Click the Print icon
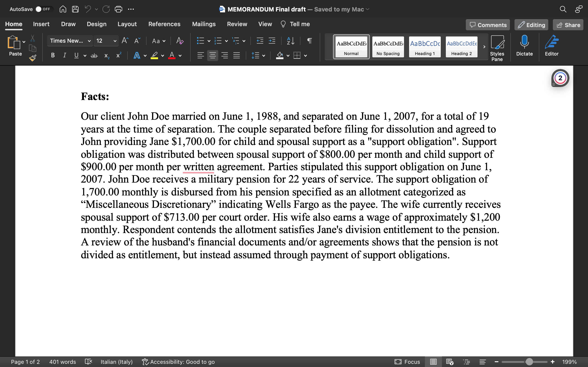Screen dimensions: 588x367 click(x=119, y=9)
